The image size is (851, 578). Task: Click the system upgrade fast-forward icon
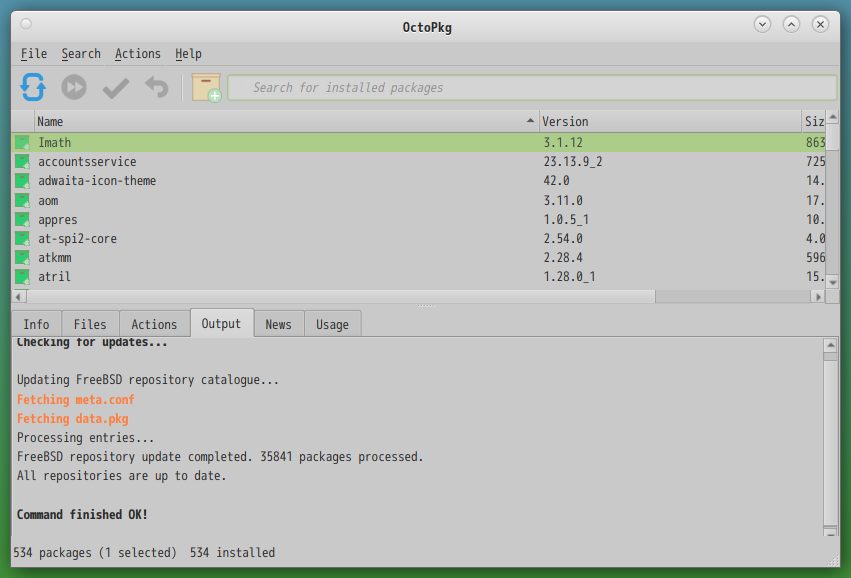coord(74,87)
